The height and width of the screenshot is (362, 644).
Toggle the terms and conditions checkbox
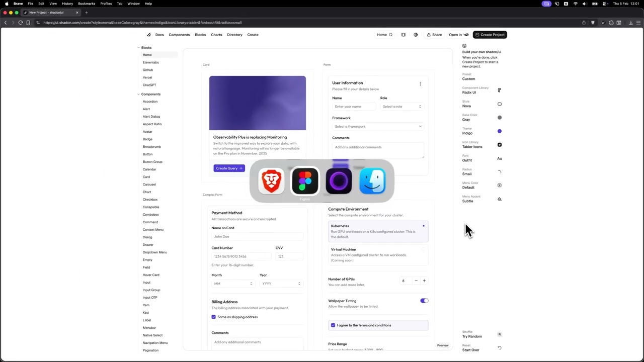coord(333,325)
